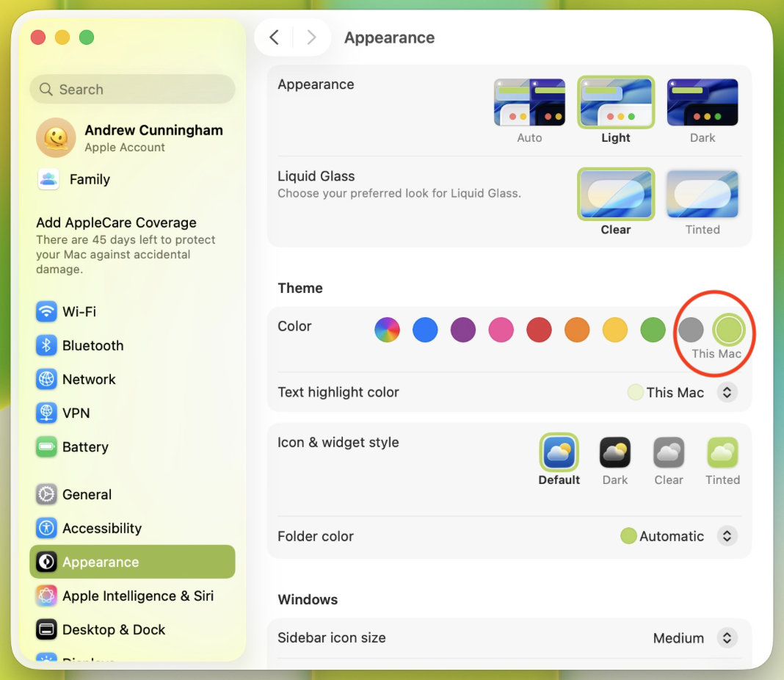Click the Accessibility sidebar icon
784x680 pixels.
click(46, 528)
